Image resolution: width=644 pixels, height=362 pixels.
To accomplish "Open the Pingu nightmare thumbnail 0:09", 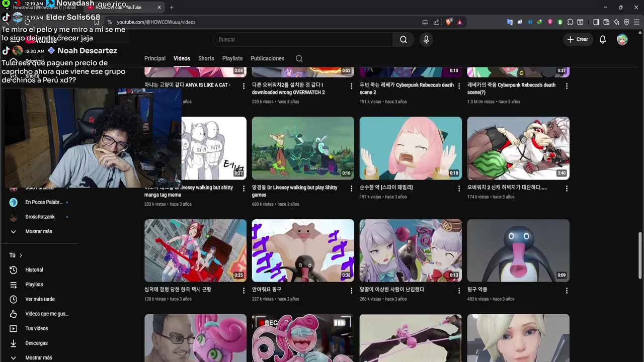I will [x=518, y=250].
